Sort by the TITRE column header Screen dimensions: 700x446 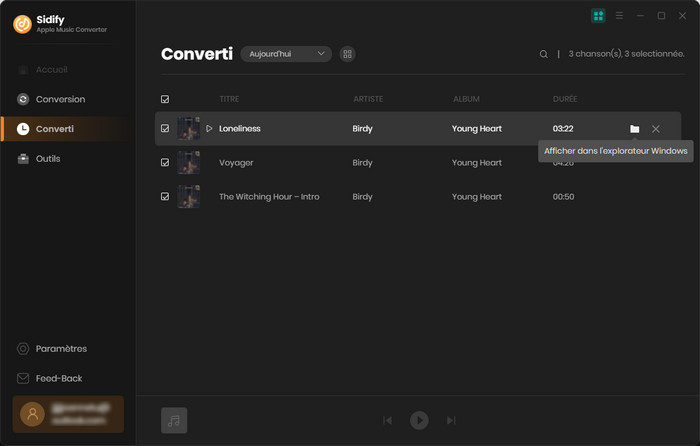[229, 99]
